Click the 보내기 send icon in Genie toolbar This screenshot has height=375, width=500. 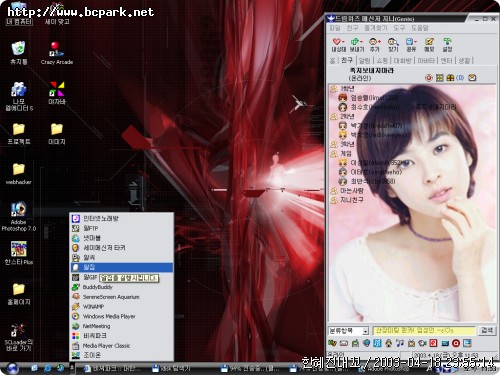click(x=356, y=44)
